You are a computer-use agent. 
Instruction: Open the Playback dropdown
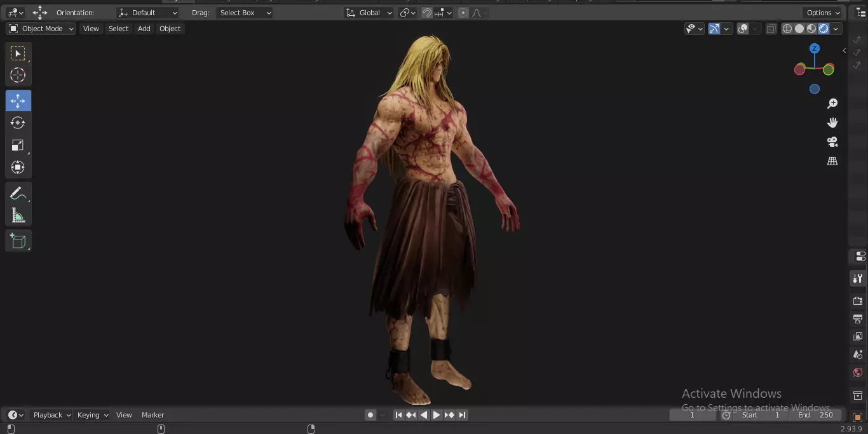(x=52, y=415)
